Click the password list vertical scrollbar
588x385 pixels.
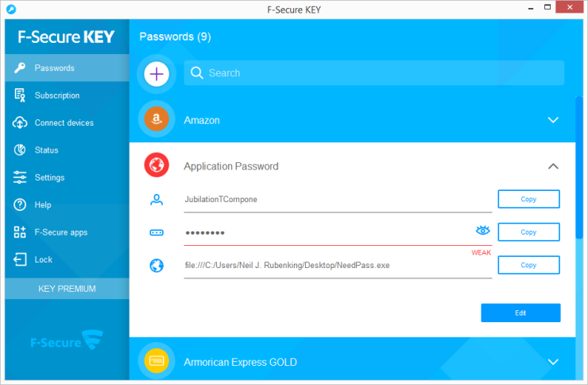click(579, 167)
